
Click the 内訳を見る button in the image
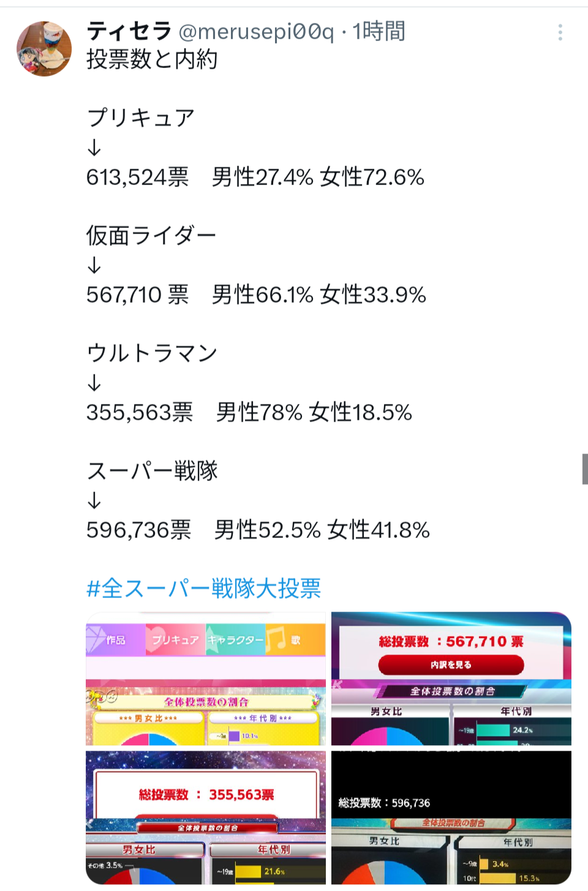[451, 665]
